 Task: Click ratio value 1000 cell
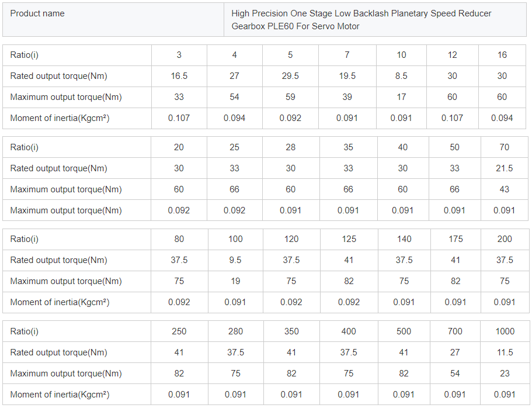point(505,331)
